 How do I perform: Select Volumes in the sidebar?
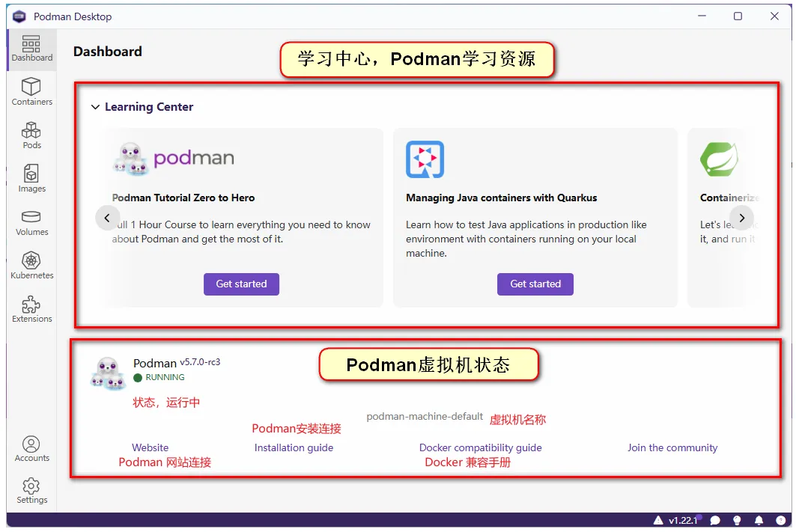click(x=31, y=221)
